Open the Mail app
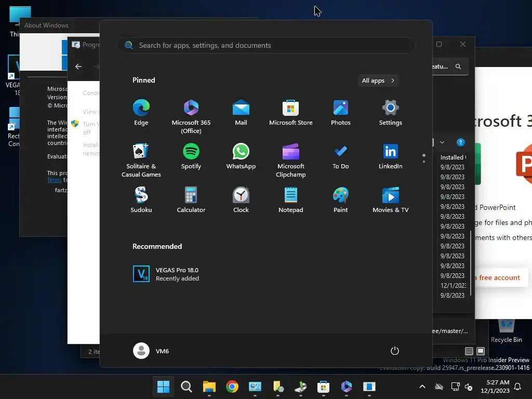This screenshot has width=532, height=399. tap(241, 113)
